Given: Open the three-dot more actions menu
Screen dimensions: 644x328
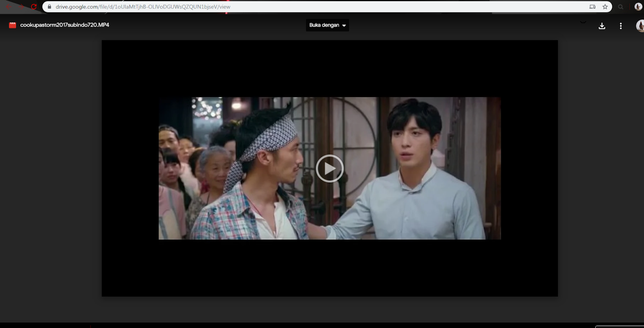Looking at the screenshot, I should (x=621, y=26).
